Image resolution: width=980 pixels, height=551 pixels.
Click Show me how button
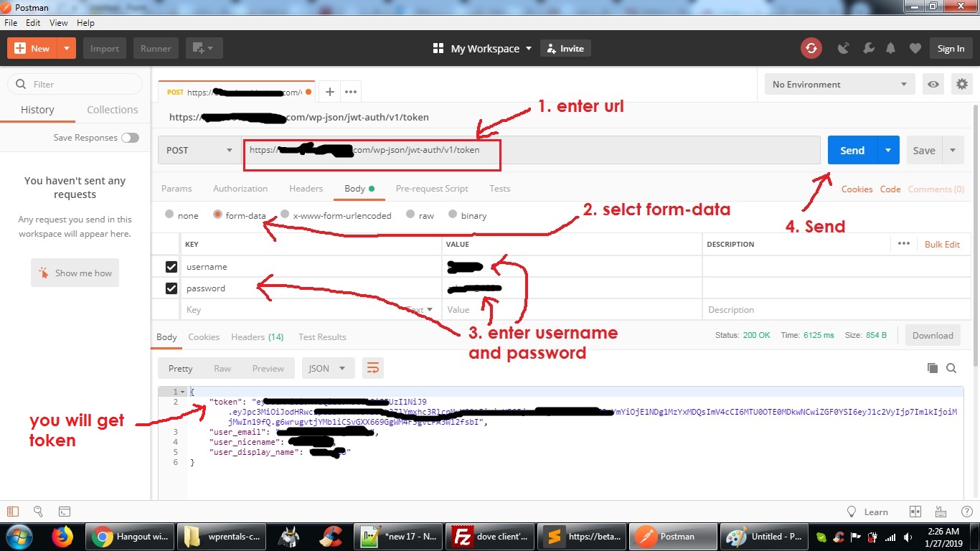coord(75,273)
